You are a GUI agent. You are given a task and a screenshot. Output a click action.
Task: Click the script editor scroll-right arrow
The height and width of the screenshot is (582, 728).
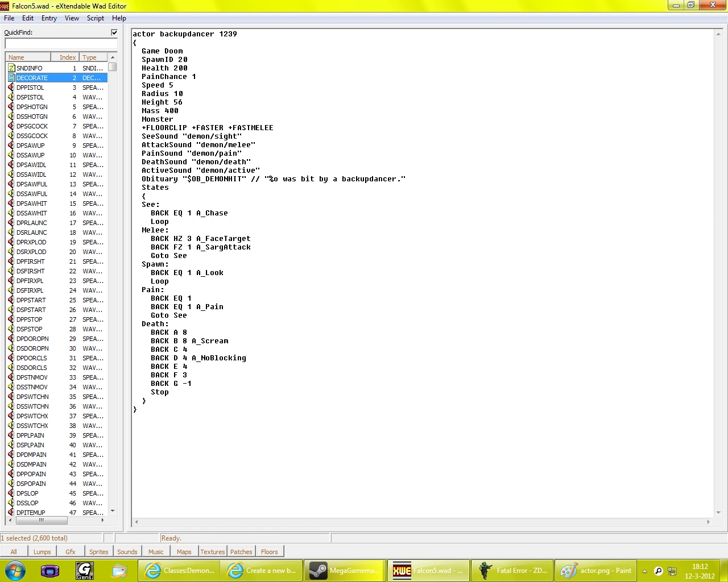(x=708, y=522)
